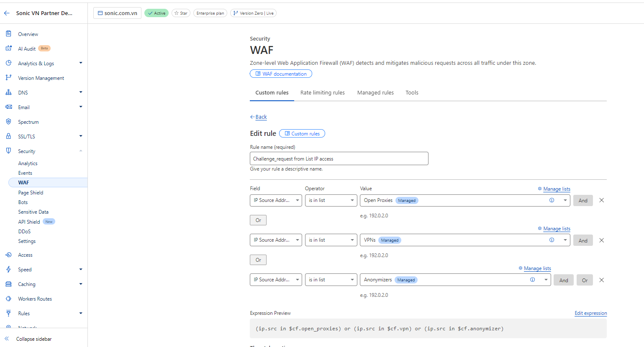Collapse the sidebar

coord(33,339)
